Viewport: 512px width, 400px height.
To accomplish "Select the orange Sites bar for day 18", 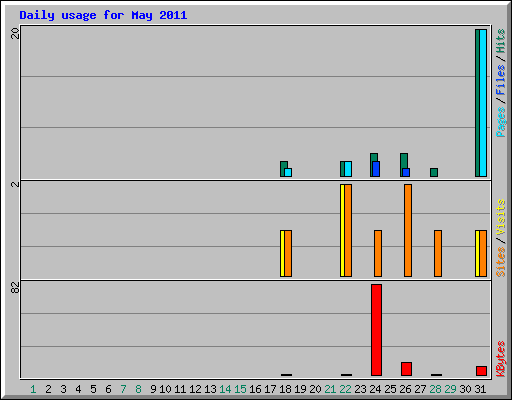I will coord(288,253).
